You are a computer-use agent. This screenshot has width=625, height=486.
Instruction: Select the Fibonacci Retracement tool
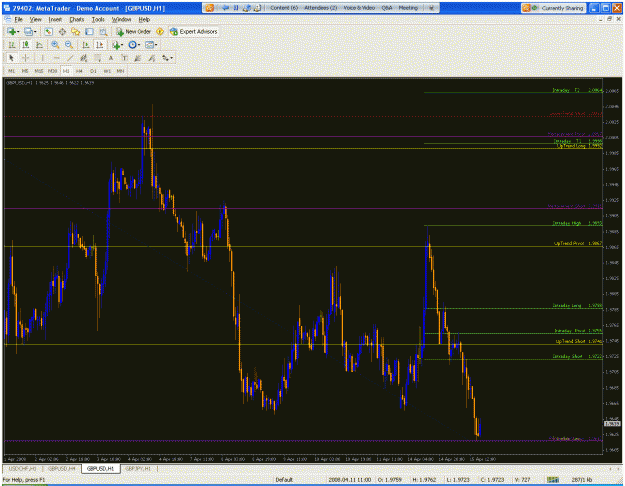(x=97, y=58)
